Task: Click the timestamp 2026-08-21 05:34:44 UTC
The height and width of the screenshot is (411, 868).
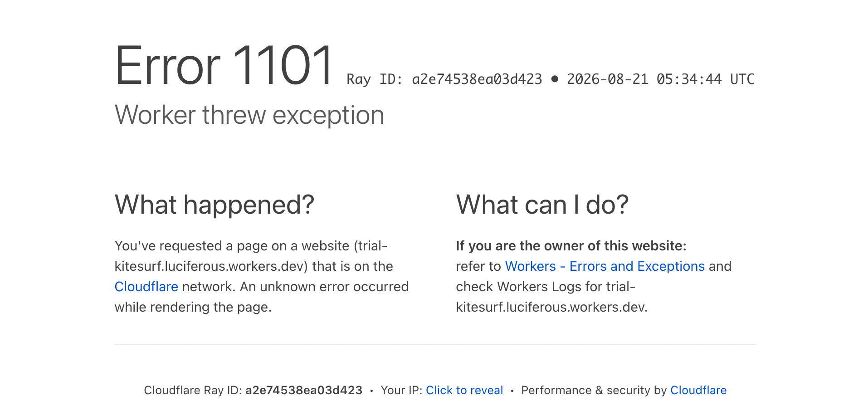Action: tap(661, 79)
